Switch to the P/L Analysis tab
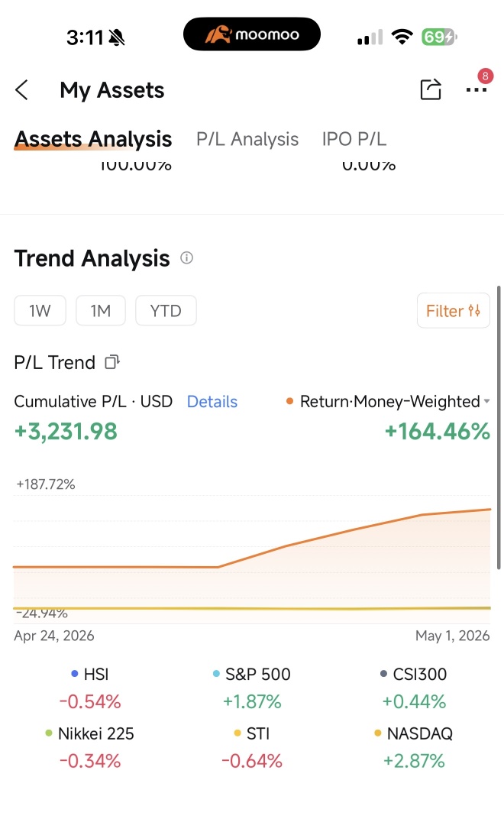Viewport: 504px width, 819px height. tap(247, 139)
